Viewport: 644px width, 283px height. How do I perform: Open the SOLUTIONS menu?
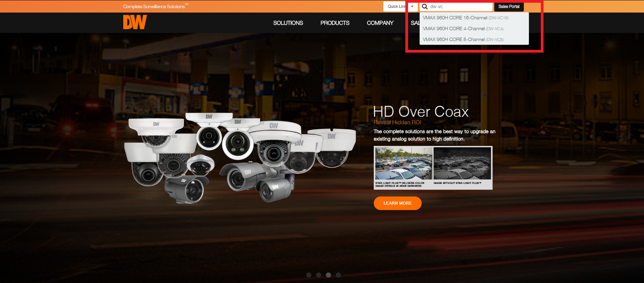coord(288,23)
